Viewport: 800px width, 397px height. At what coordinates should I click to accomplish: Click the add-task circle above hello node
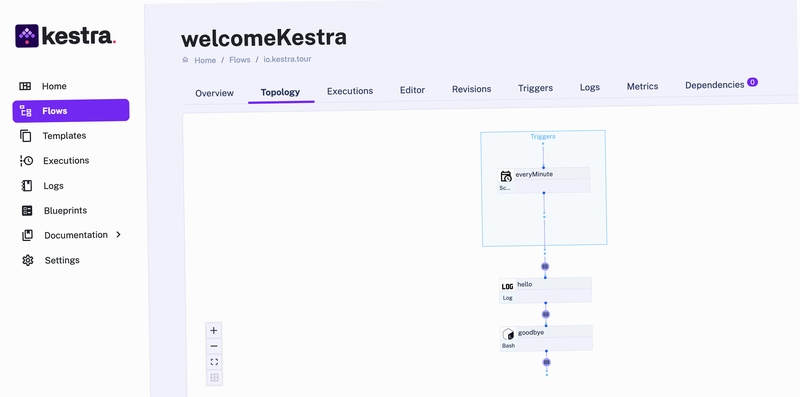[x=545, y=266]
